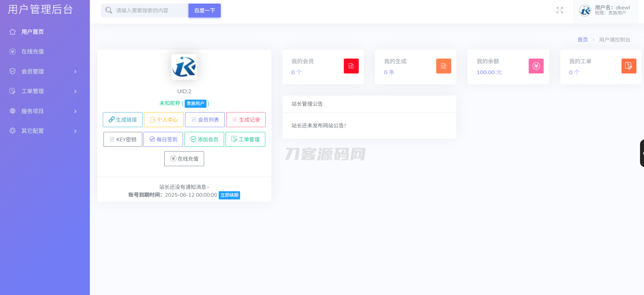Click the 在线充值 button in profile card
Screen dimensions: 644x295
(184, 159)
